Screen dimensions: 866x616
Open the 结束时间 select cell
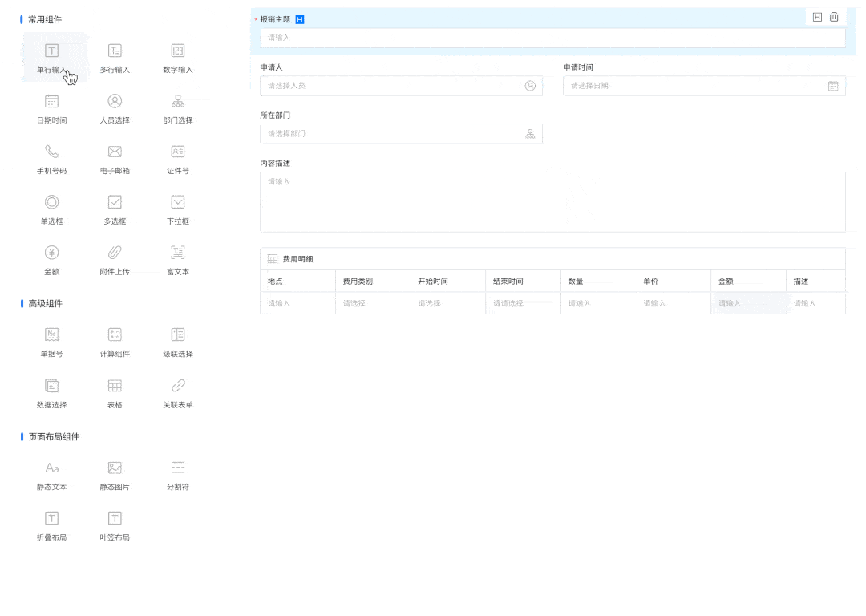coord(523,303)
